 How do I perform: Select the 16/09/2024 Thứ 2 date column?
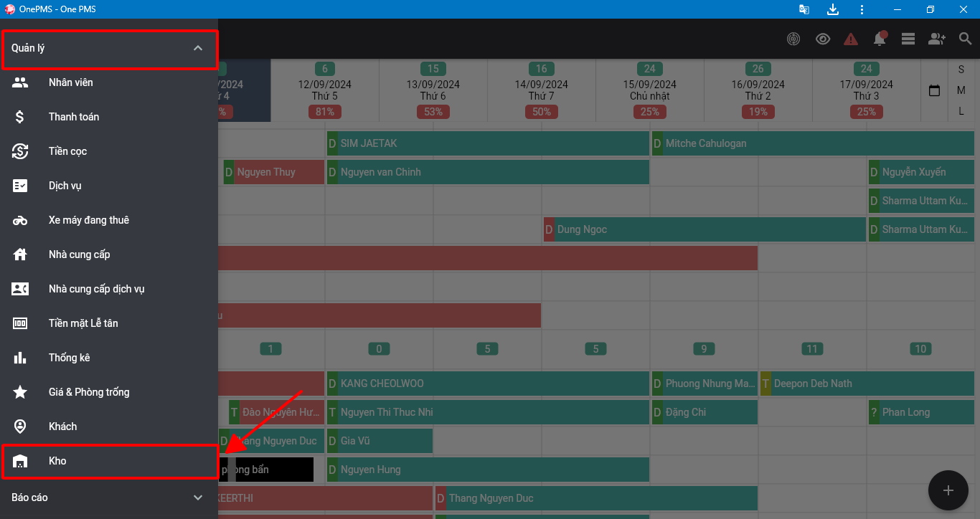click(758, 90)
